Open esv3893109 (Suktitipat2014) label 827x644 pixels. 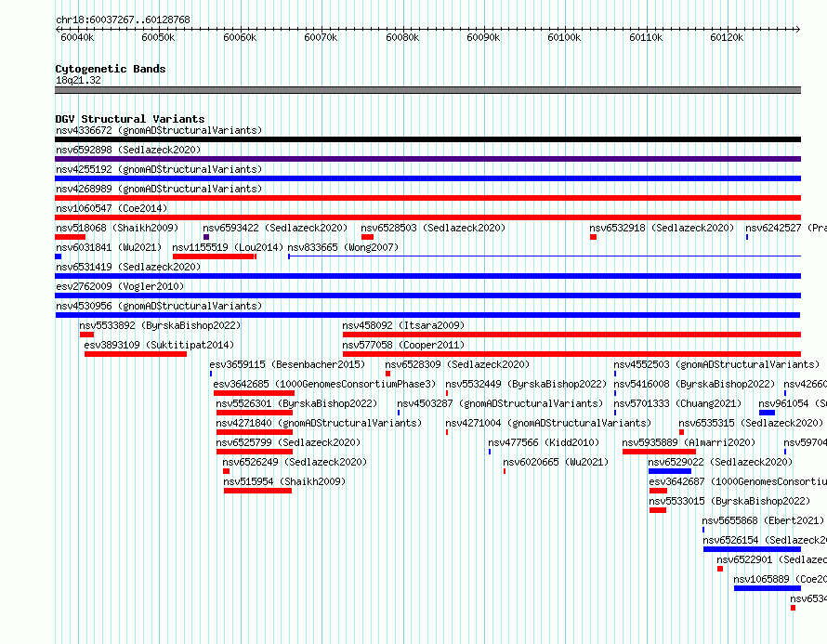(x=159, y=345)
